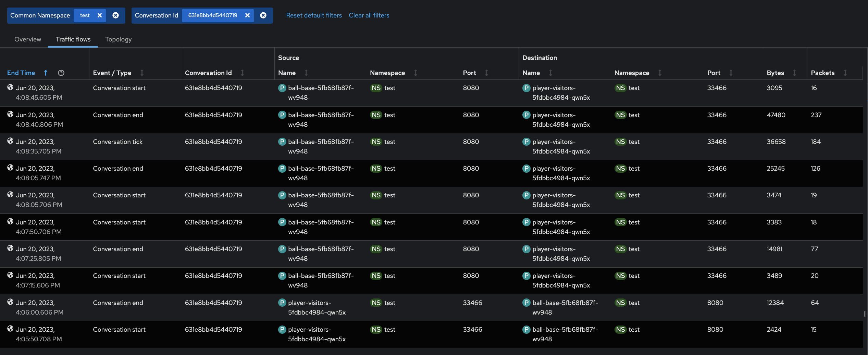Viewport: 868px width, 355px height.
Task: Select Bytes value 12384
Action: point(775,303)
